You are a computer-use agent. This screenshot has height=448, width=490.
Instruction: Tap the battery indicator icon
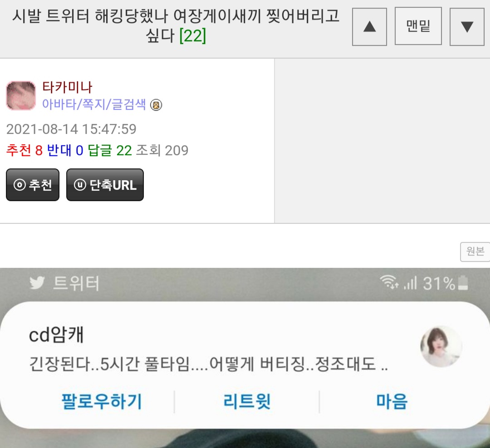pyautogui.click(x=463, y=283)
